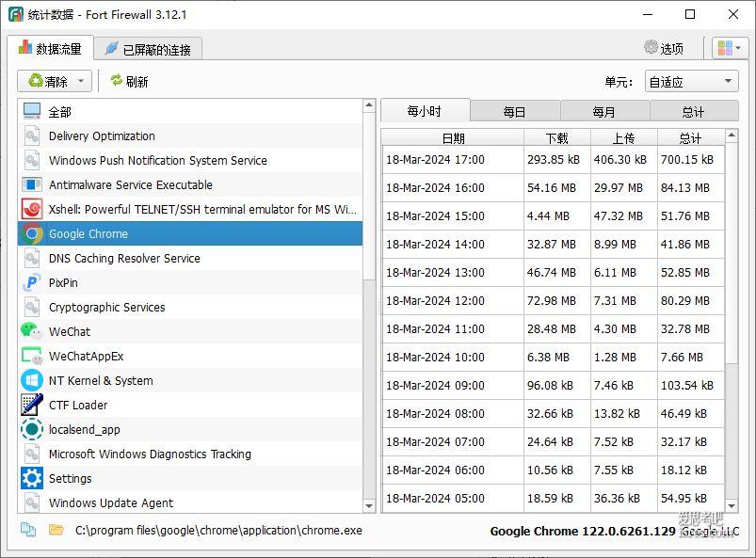
Task: Select the CTF Loader row
Action: click(x=190, y=405)
